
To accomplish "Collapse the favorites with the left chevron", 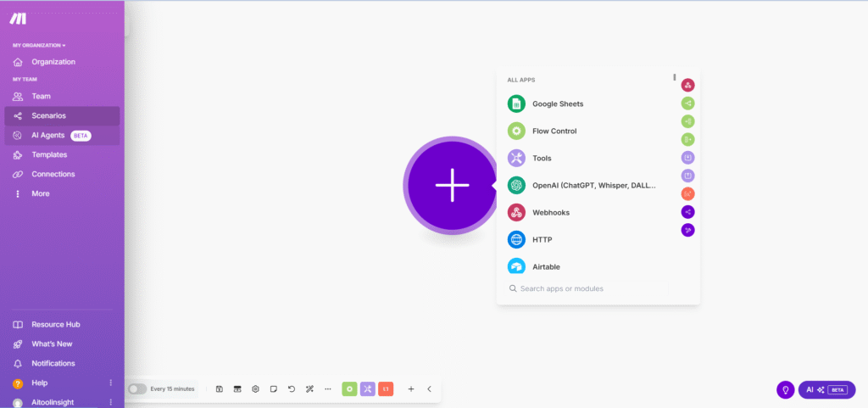I will click(429, 389).
